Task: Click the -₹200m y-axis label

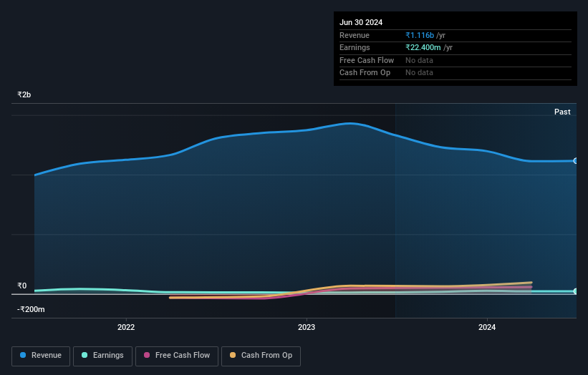Action: pos(31,309)
